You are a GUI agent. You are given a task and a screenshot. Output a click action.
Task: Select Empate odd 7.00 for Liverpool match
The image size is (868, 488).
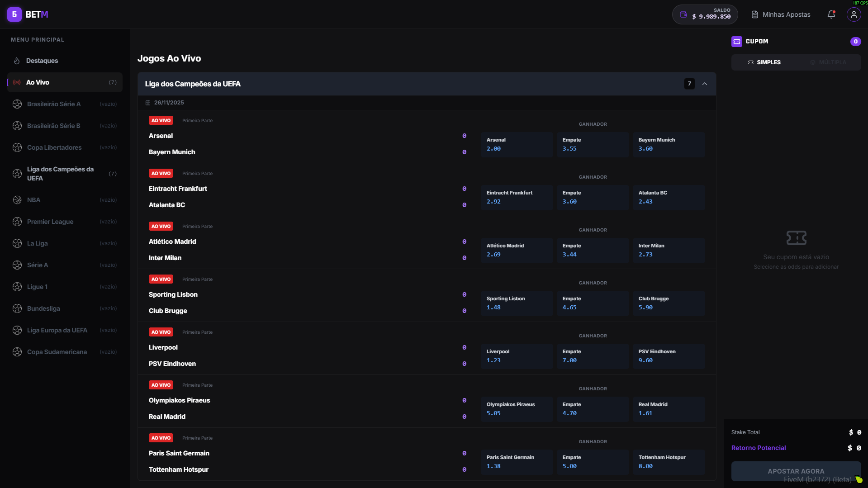pos(593,356)
